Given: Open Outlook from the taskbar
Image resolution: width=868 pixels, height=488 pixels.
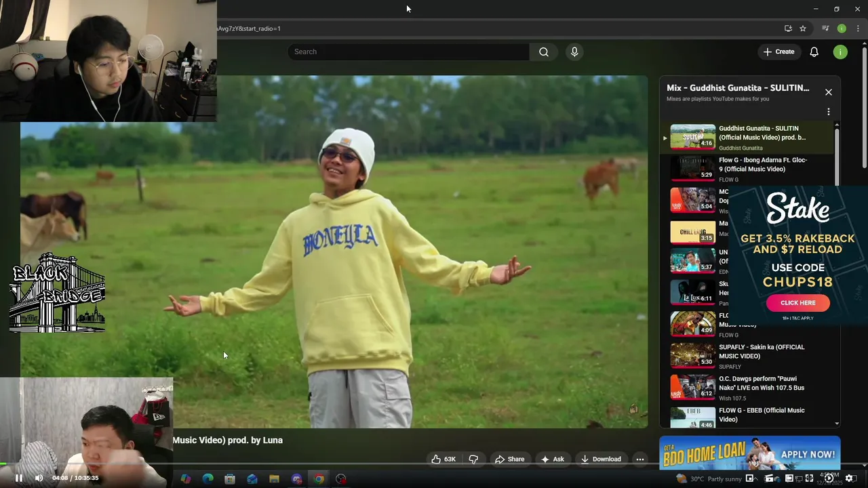Looking at the screenshot, I should pos(252,479).
